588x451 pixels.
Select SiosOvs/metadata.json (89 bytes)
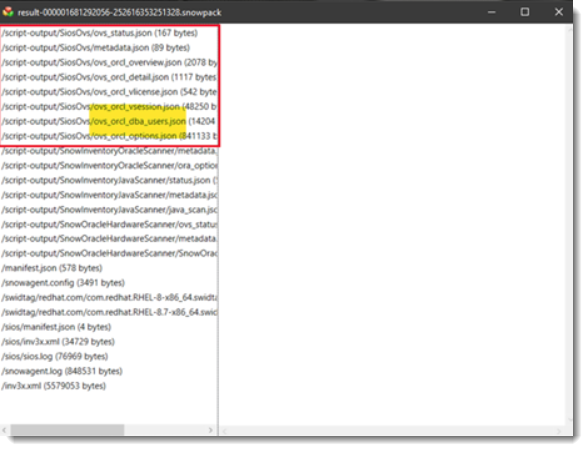96,48
